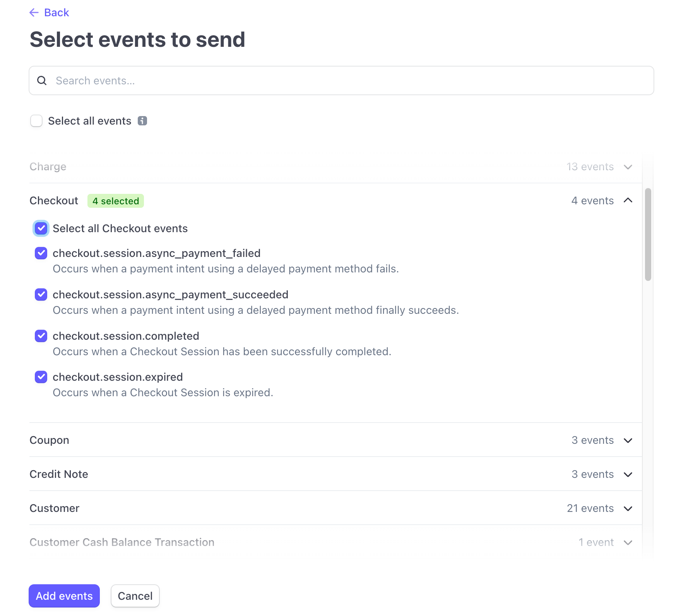
Task: Toggle the Select all events checkbox
Action: click(x=36, y=121)
